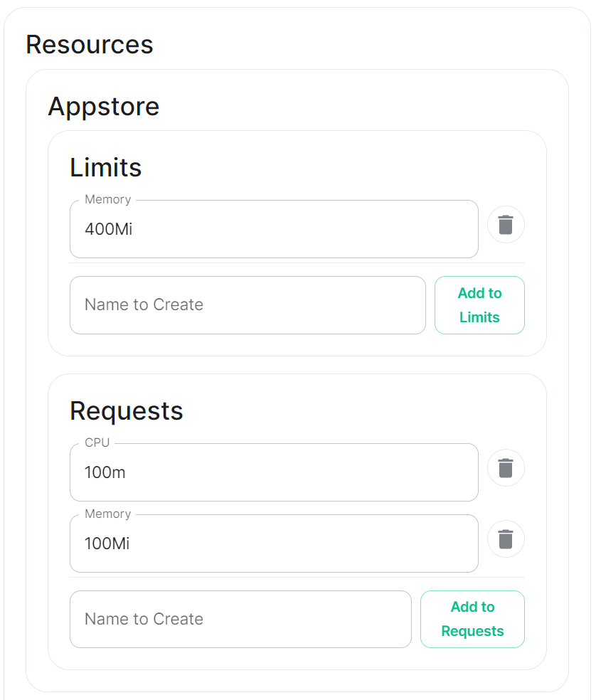This screenshot has width=596, height=700.
Task: Click the Appstore section title
Action: [x=104, y=106]
